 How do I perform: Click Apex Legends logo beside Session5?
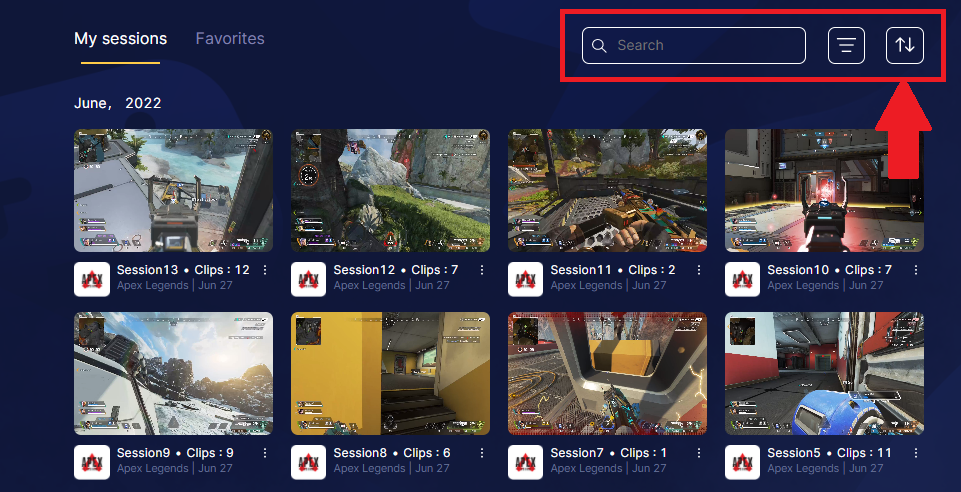click(x=742, y=463)
